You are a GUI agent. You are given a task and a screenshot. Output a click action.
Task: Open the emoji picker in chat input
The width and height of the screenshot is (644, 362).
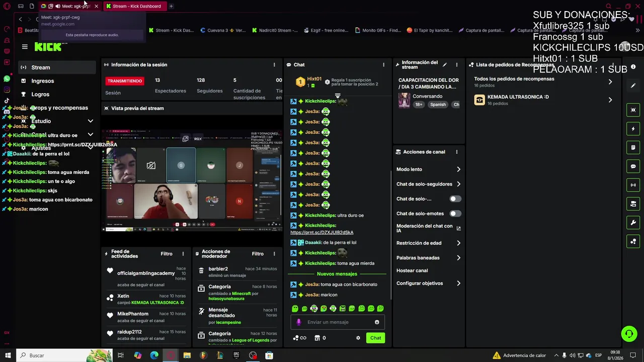(x=377, y=322)
